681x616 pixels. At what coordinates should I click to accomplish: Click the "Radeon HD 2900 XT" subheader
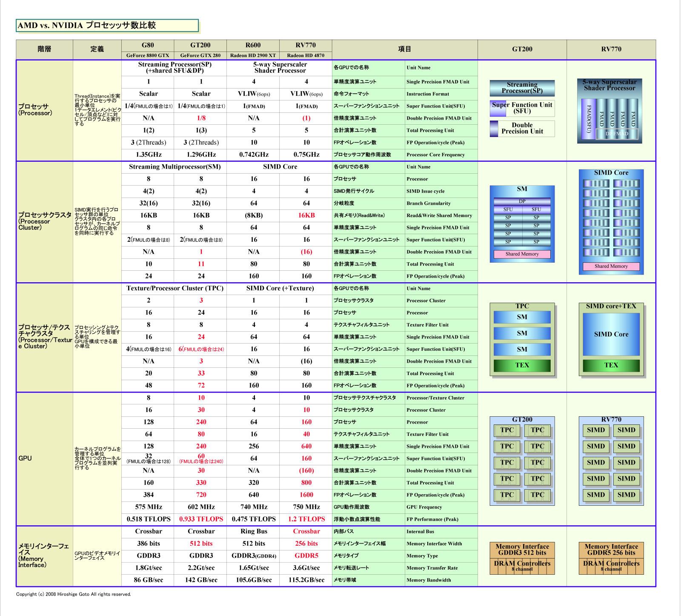point(253,55)
